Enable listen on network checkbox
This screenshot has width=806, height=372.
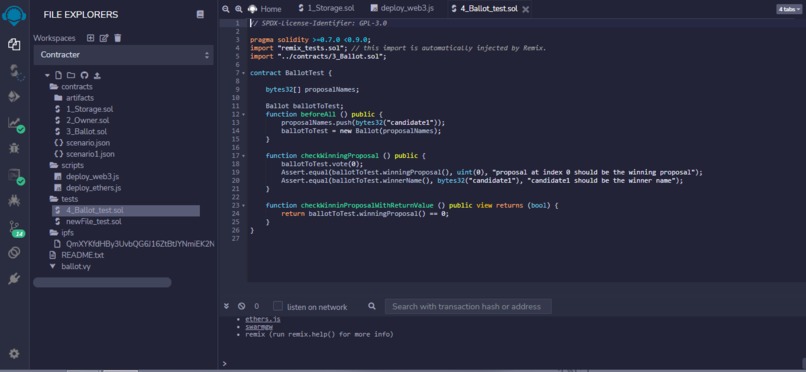[x=278, y=306]
